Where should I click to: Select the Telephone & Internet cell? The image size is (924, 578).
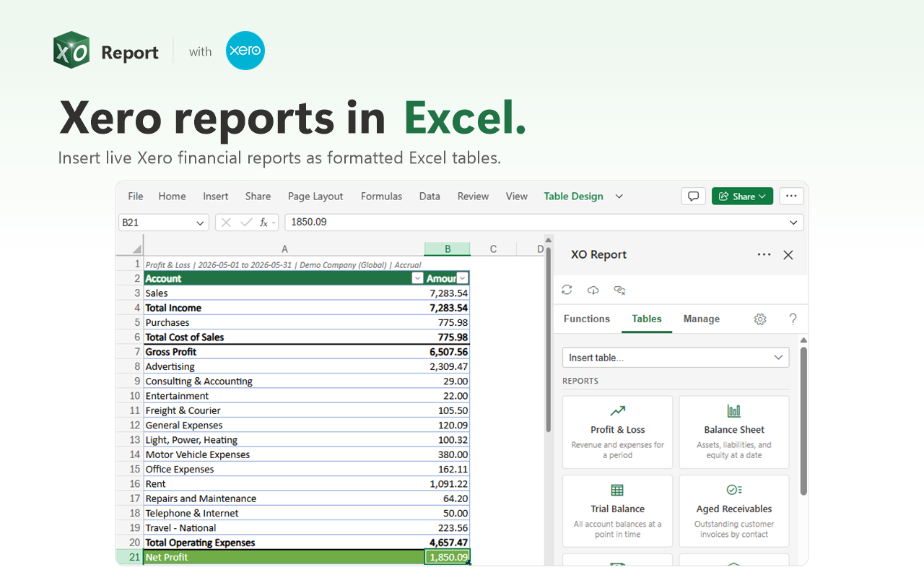(x=284, y=513)
